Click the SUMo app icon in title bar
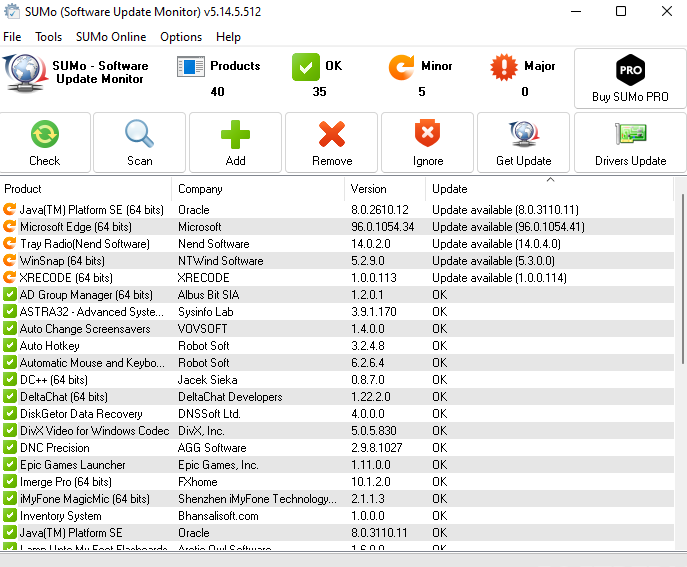This screenshot has height=567, width=687. pos(11,11)
